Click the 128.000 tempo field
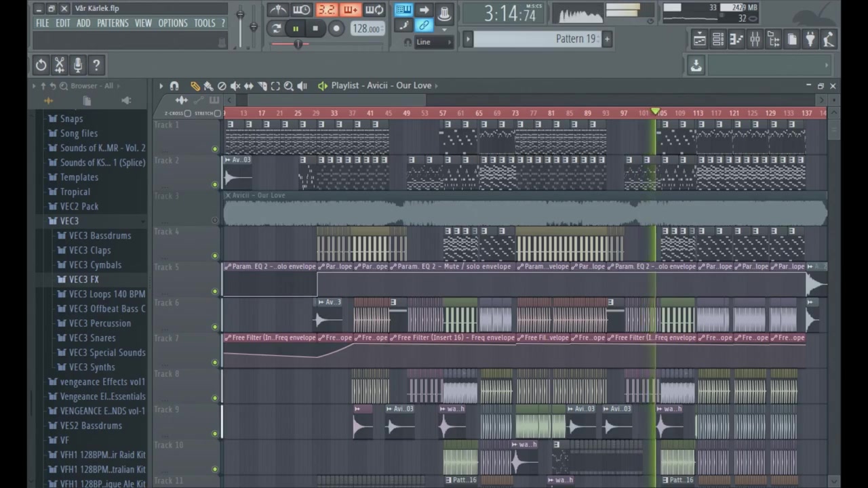The height and width of the screenshot is (488, 868). click(x=366, y=28)
